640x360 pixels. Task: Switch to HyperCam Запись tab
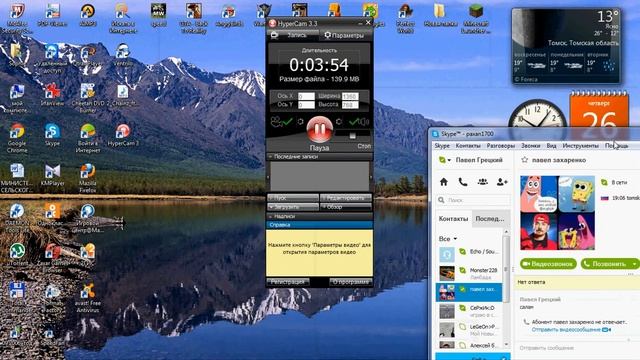tap(293, 35)
